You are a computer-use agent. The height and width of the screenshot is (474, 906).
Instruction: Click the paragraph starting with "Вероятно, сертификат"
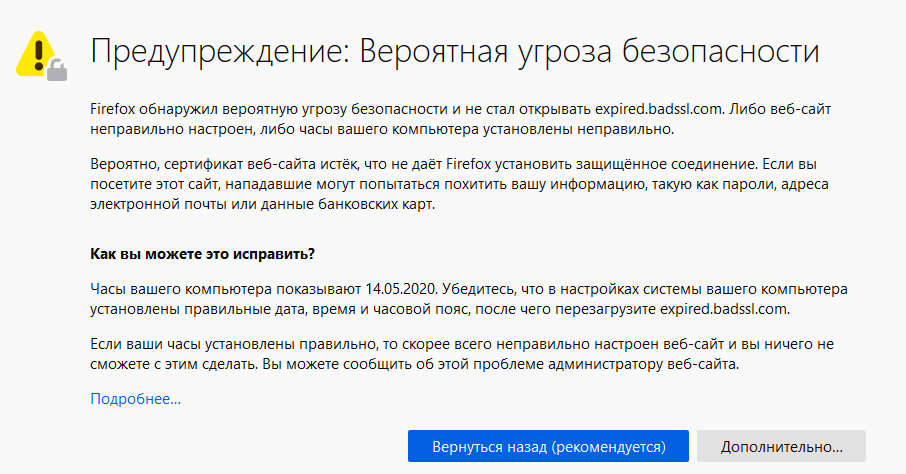pyautogui.click(x=460, y=184)
